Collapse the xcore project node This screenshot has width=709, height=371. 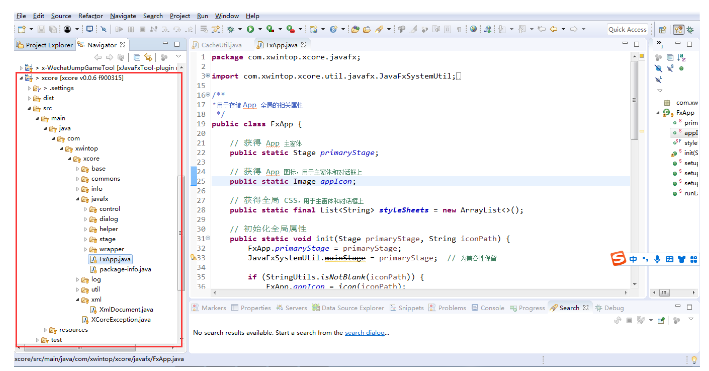coord(21,78)
